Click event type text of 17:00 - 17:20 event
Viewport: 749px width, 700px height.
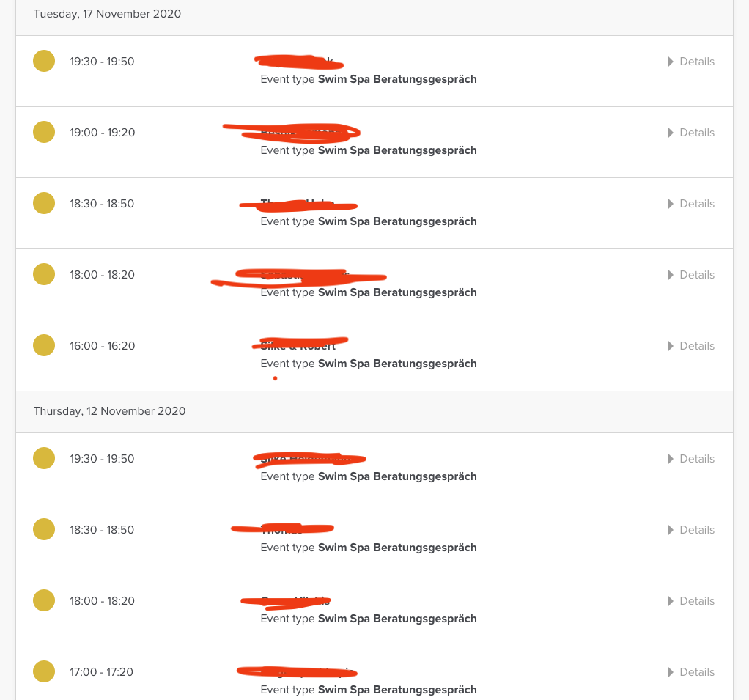(369, 690)
